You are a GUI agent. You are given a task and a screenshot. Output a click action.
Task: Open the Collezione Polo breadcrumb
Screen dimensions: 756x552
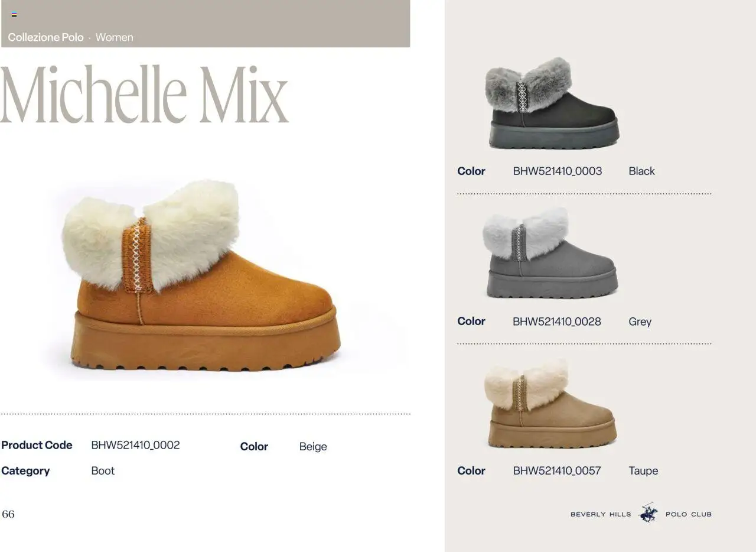pyautogui.click(x=45, y=37)
